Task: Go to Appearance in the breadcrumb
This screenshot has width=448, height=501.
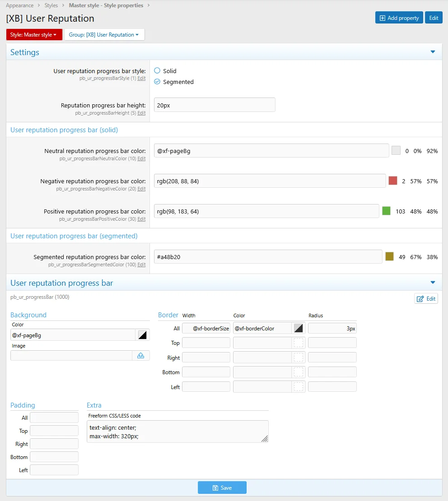Action: coord(19,5)
